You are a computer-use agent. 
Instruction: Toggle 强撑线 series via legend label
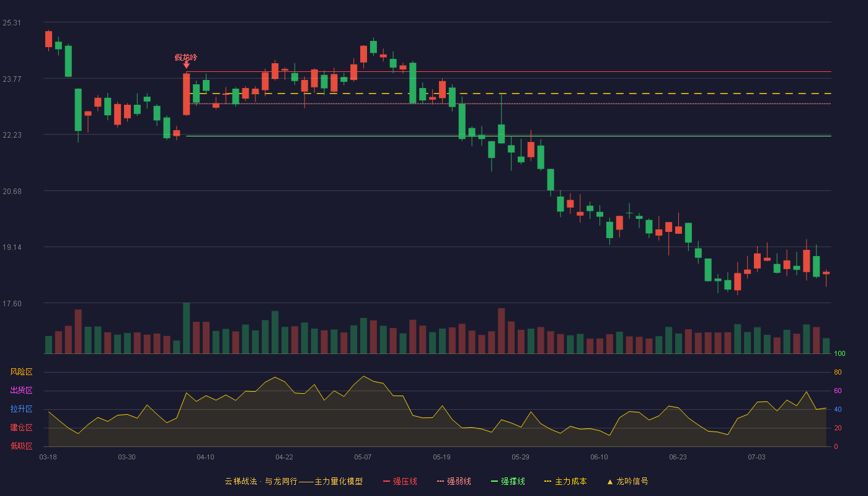click(x=513, y=482)
